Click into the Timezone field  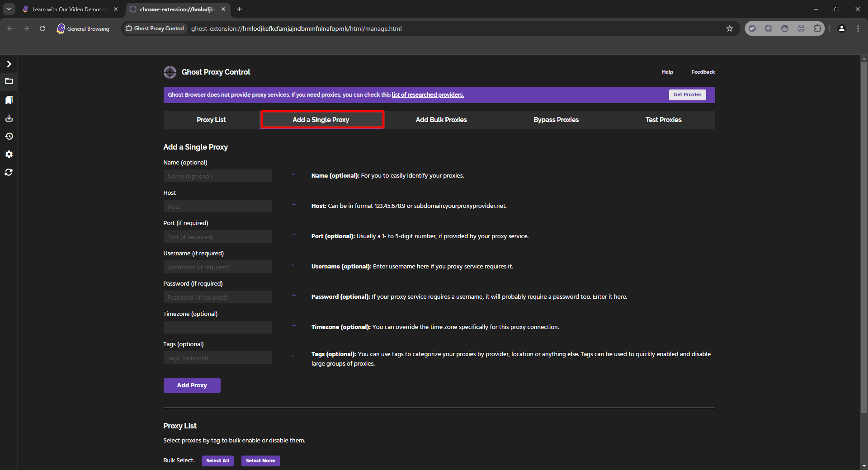point(217,327)
